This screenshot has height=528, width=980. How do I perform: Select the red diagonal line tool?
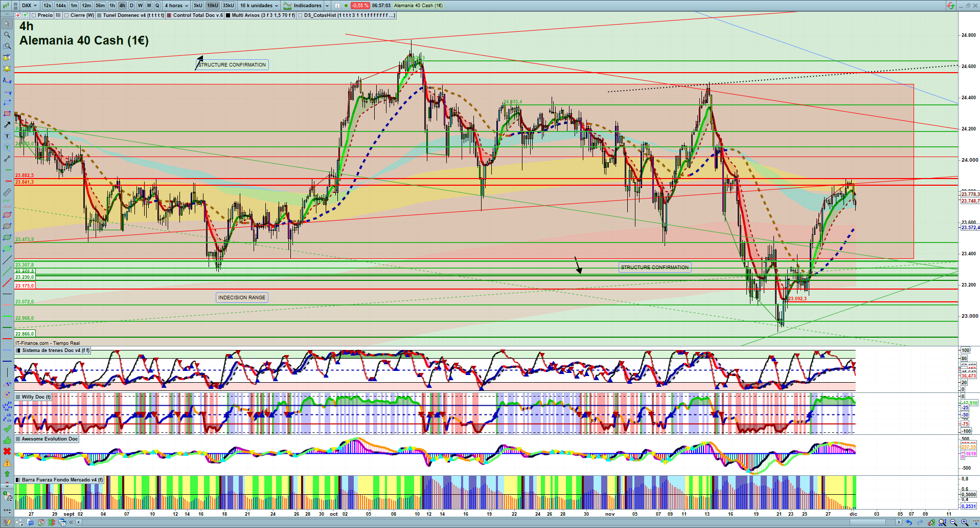click(7, 282)
